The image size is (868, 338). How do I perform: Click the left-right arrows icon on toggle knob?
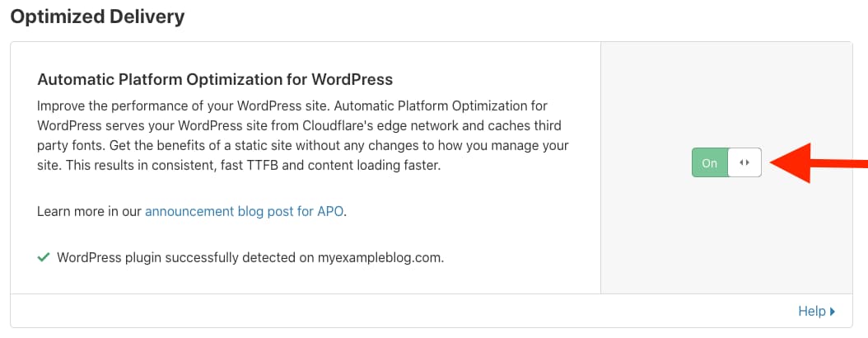coord(744,163)
